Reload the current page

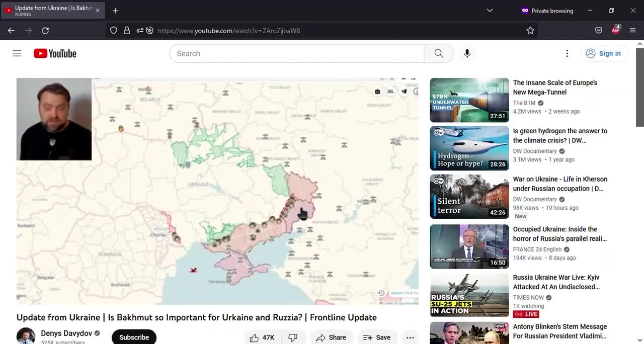(45, 31)
